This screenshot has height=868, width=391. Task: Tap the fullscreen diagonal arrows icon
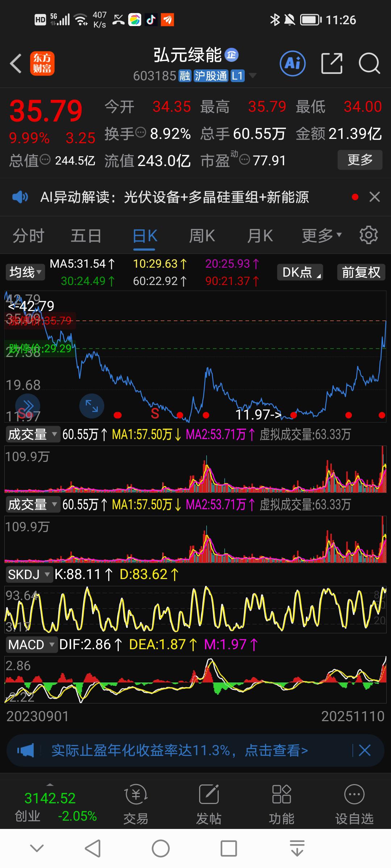(92, 406)
